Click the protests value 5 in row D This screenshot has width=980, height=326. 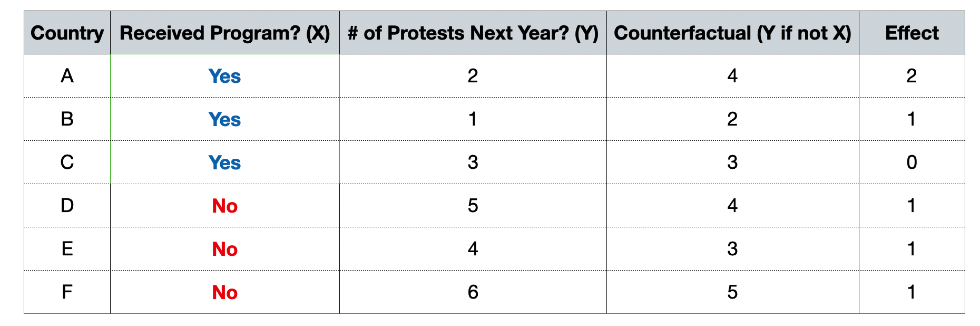pyautogui.click(x=473, y=206)
